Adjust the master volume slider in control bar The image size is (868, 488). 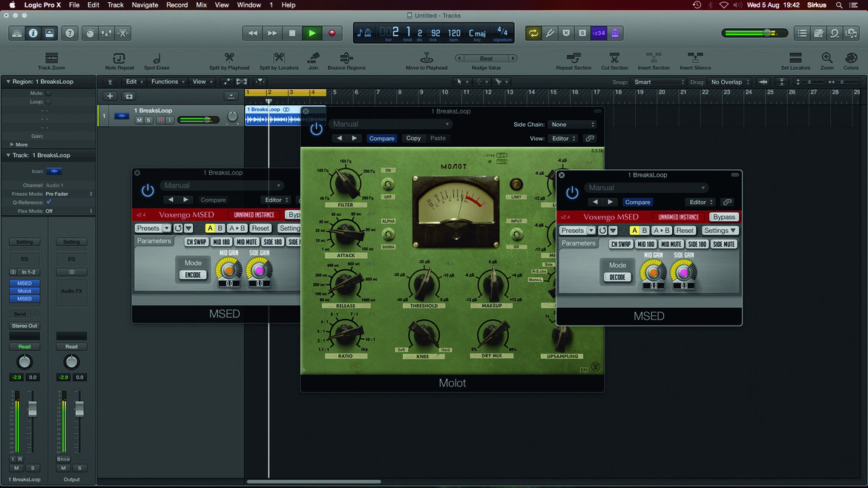(x=755, y=33)
